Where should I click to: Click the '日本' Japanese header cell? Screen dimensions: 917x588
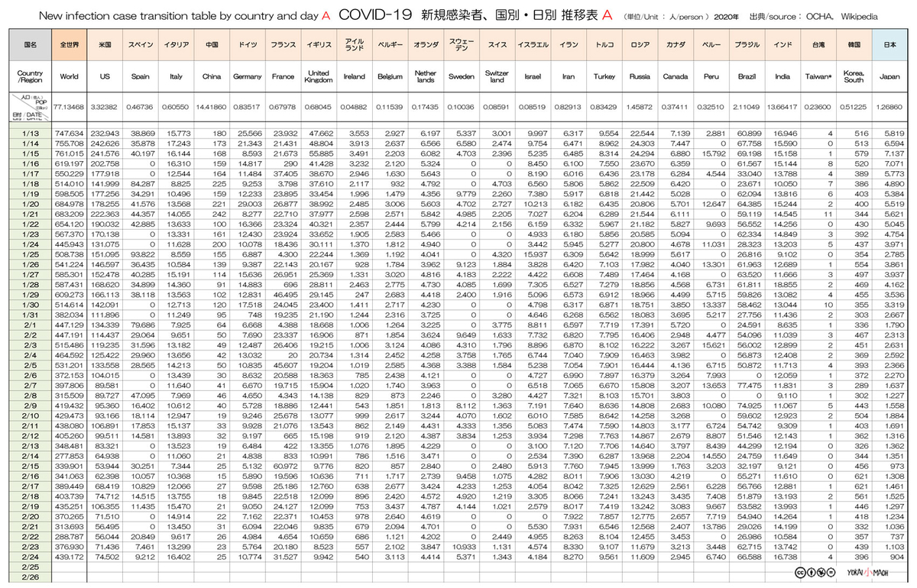(889, 45)
